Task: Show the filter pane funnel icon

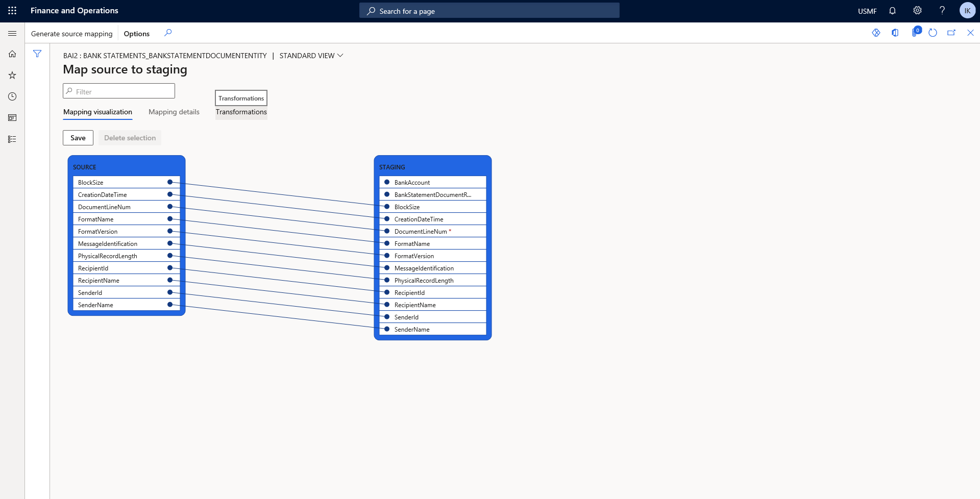Action: pyautogui.click(x=37, y=54)
